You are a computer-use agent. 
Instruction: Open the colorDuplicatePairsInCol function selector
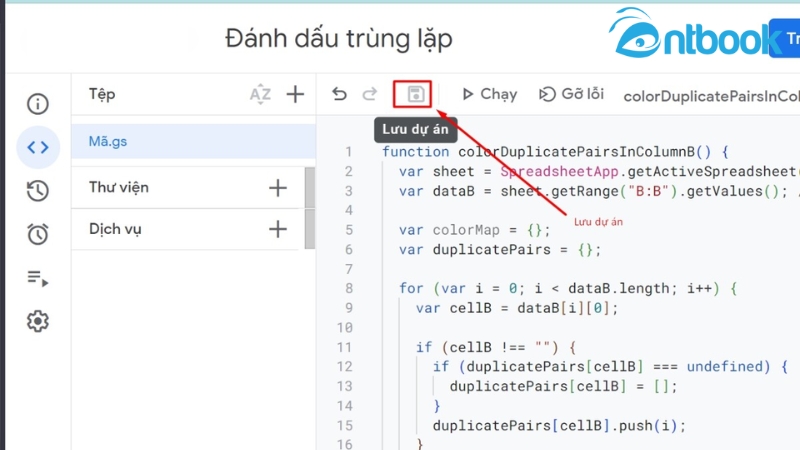click(x=710, y=96)
